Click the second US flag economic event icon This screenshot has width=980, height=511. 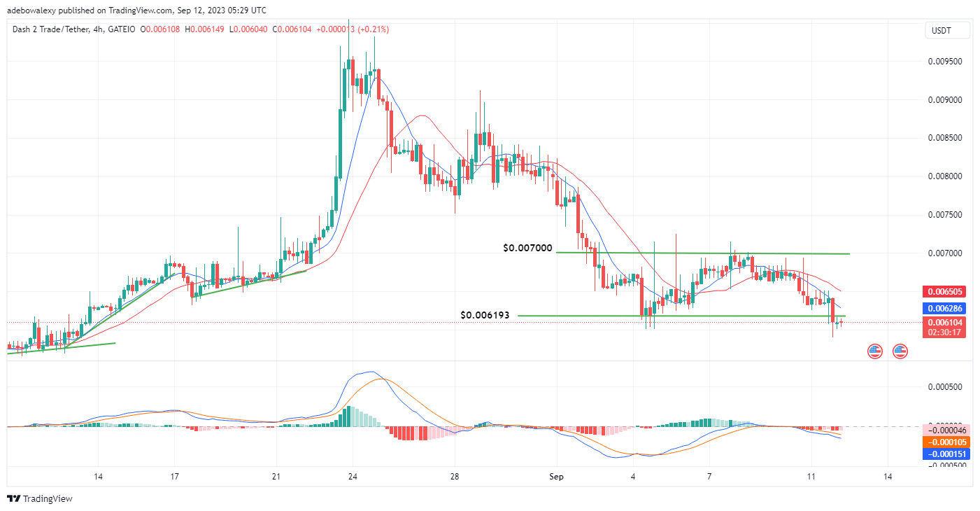pos(900,351)
